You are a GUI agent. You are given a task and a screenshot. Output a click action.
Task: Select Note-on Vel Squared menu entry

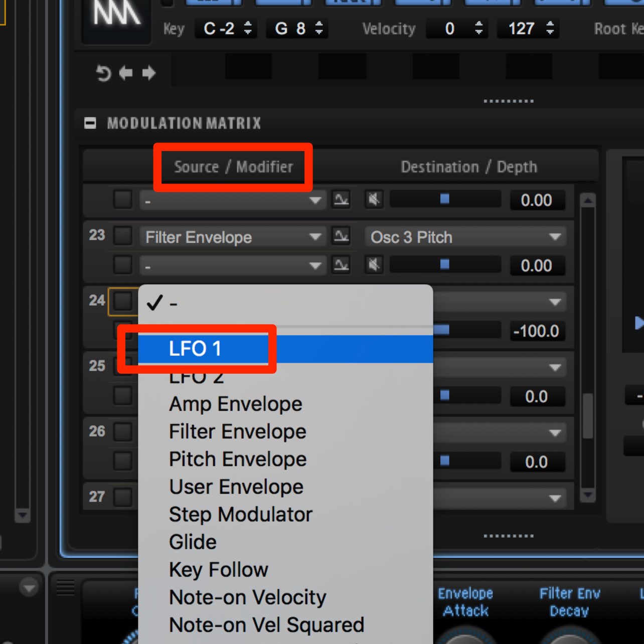(285, 624)
